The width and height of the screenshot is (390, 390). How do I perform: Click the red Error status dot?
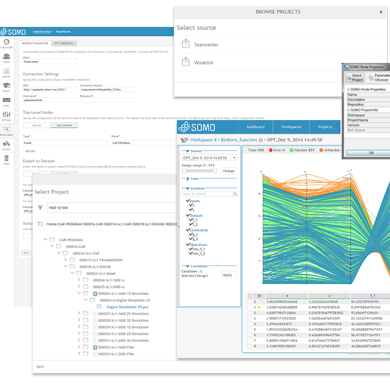click(271, 150)
